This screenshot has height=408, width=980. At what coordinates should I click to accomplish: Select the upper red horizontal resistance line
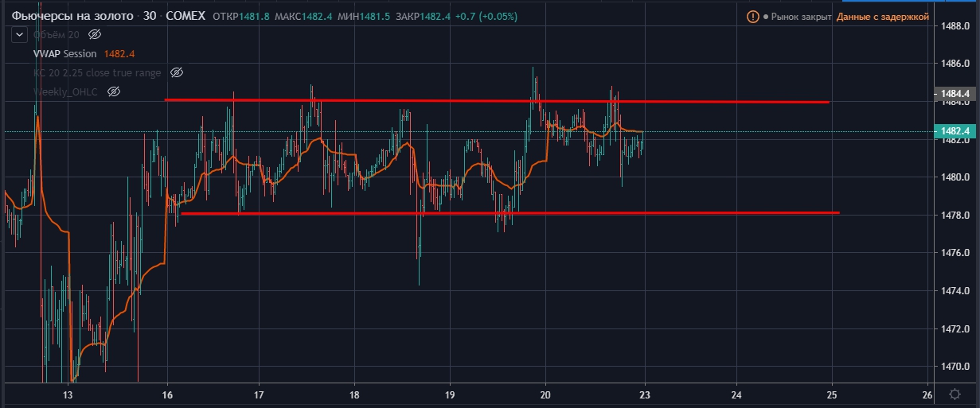click(497, 101)
